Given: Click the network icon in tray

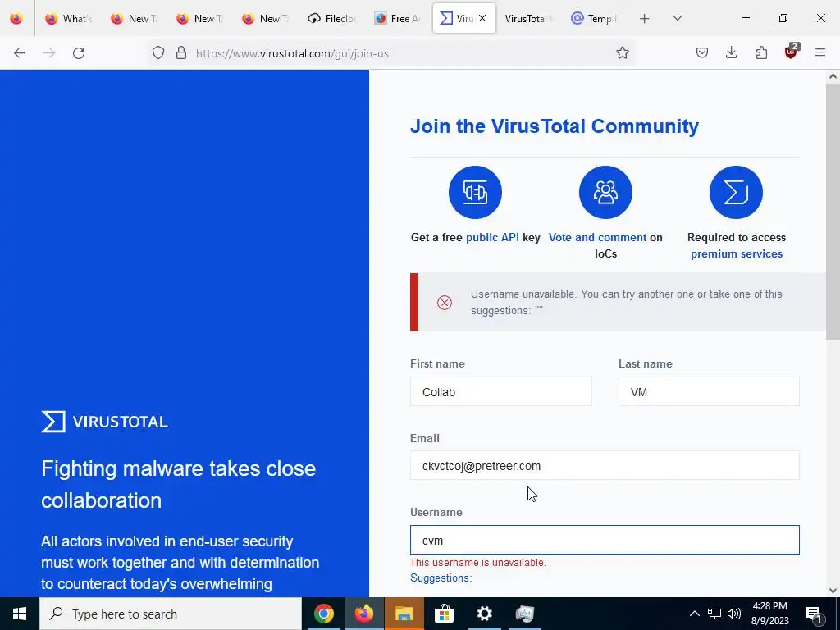Looking at the screenshot, I should (714, 614).
